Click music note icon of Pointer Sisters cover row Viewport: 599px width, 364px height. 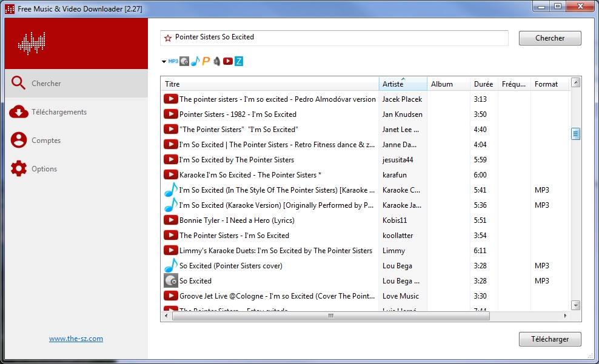[x=171, y=265]
